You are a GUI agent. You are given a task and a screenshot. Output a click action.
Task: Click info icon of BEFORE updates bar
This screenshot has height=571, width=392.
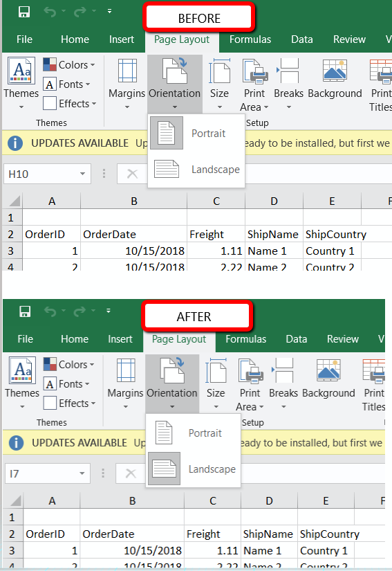15,143
